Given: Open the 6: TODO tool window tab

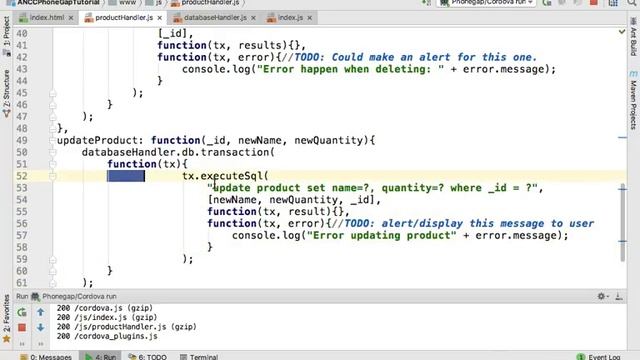Looking at the screenshot, I should (x=148, y=357).
